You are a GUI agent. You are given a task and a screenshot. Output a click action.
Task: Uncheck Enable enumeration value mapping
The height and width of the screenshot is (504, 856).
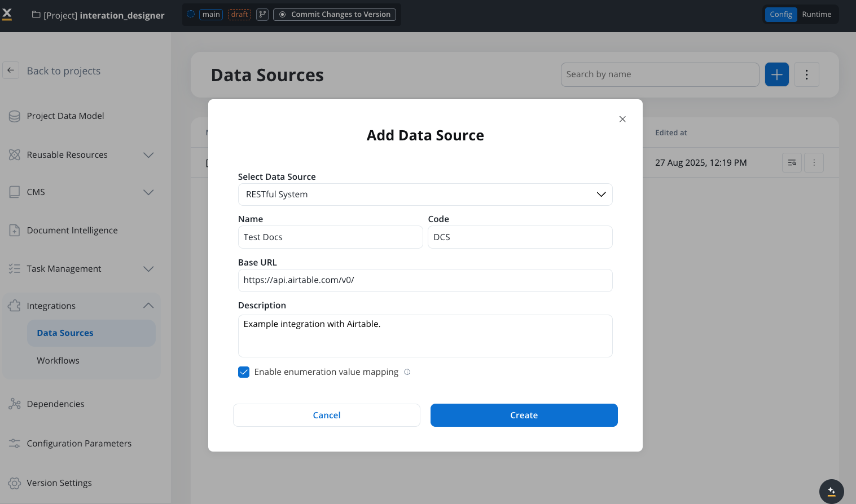[244, 372]
